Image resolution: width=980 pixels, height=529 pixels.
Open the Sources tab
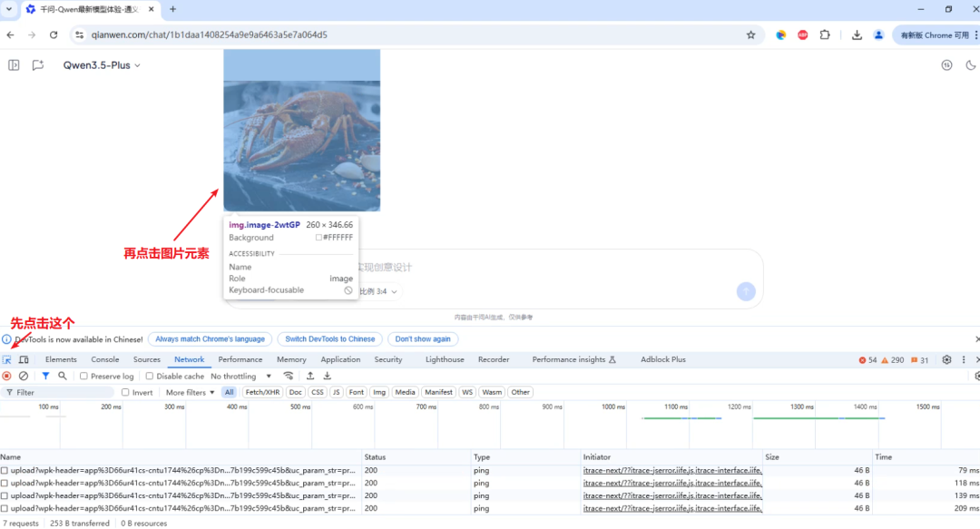(147, 359)
